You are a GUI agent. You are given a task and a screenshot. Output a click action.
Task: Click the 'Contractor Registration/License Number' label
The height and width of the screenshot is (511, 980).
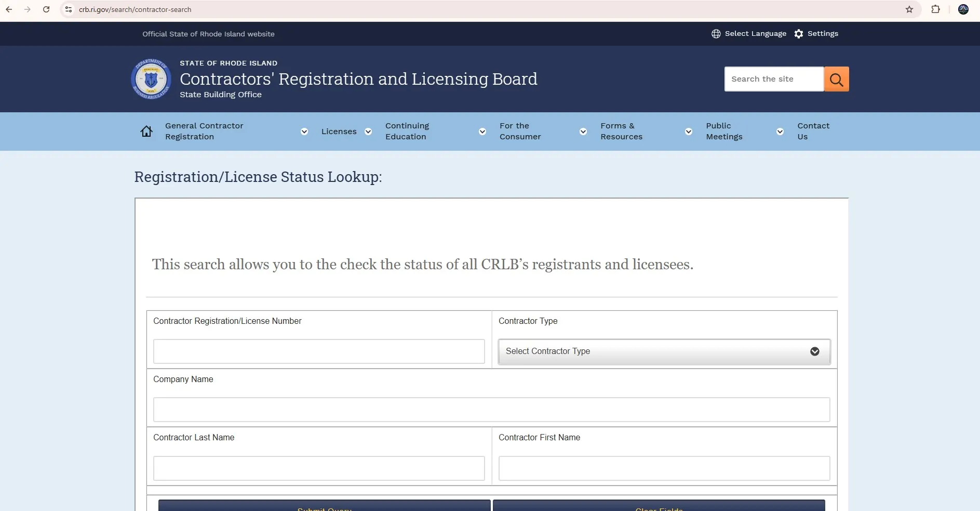(227, 321)
